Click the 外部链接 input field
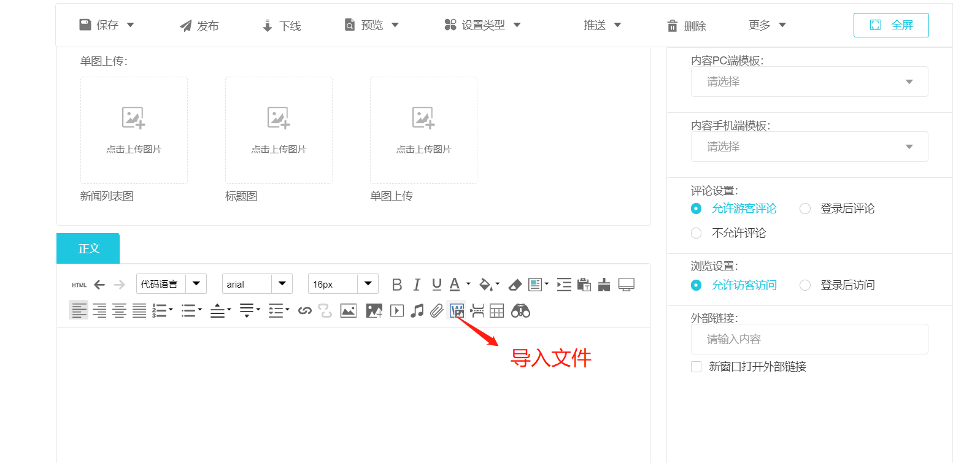 (x=809, y=339)
